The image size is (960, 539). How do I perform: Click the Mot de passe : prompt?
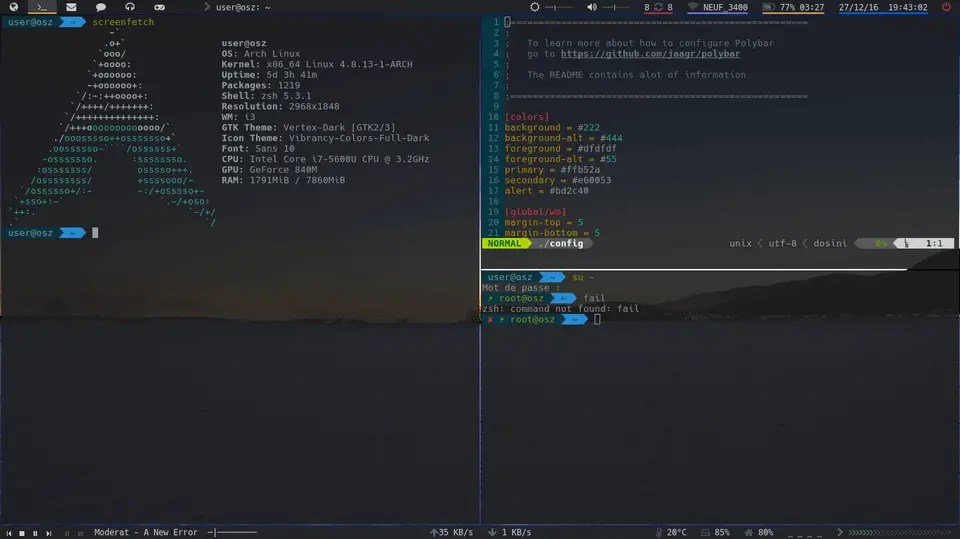[x=521, y=287]
